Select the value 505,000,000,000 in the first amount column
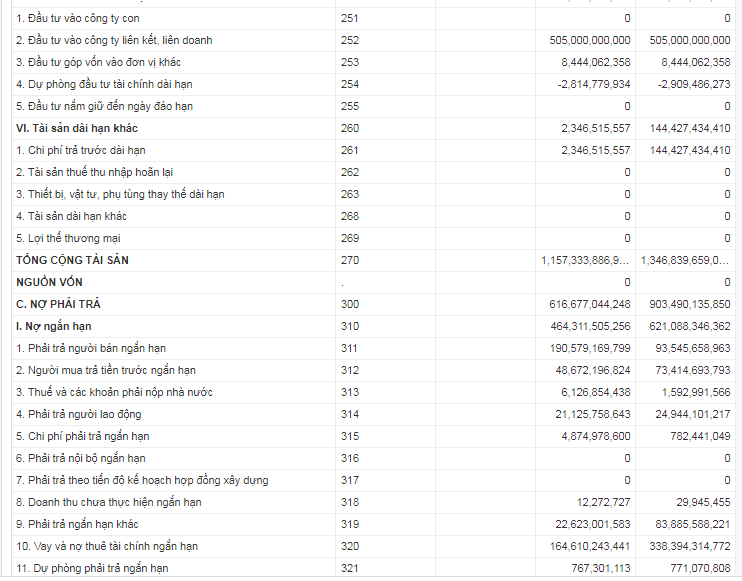 point(590,40)
